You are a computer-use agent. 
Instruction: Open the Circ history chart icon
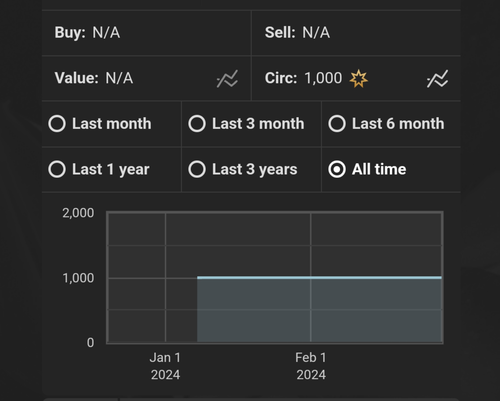pos(437,79)
